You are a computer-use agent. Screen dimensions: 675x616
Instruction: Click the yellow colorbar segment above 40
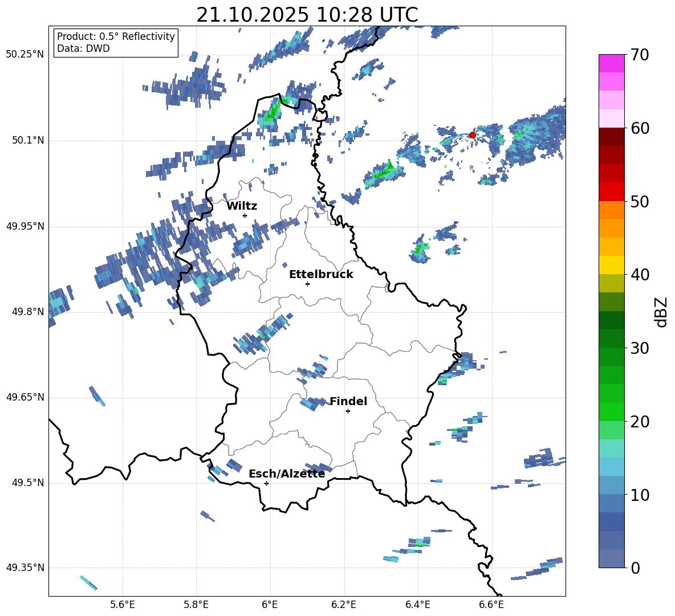[x=611, y=265]
